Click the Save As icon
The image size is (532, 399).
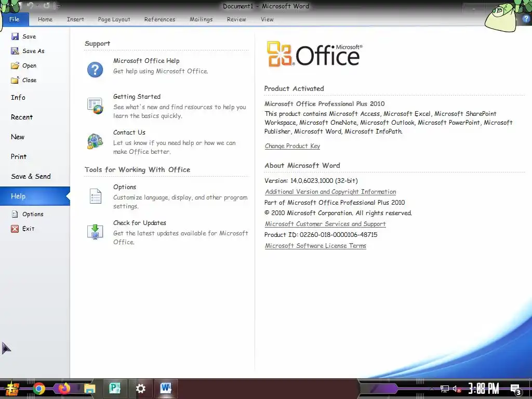15,51
